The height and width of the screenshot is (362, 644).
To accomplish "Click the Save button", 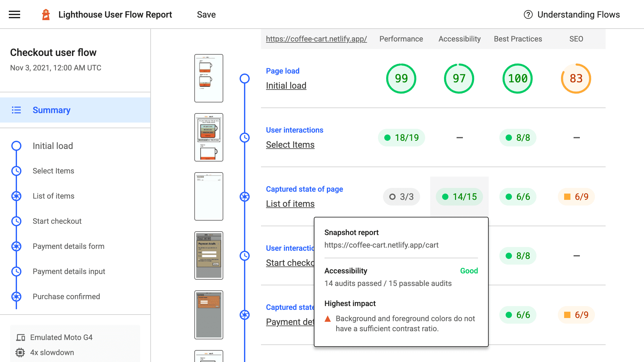I will tap(206, 14).
